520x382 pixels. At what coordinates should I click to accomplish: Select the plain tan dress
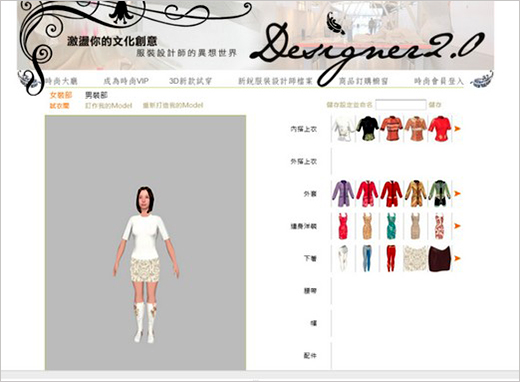416,226
